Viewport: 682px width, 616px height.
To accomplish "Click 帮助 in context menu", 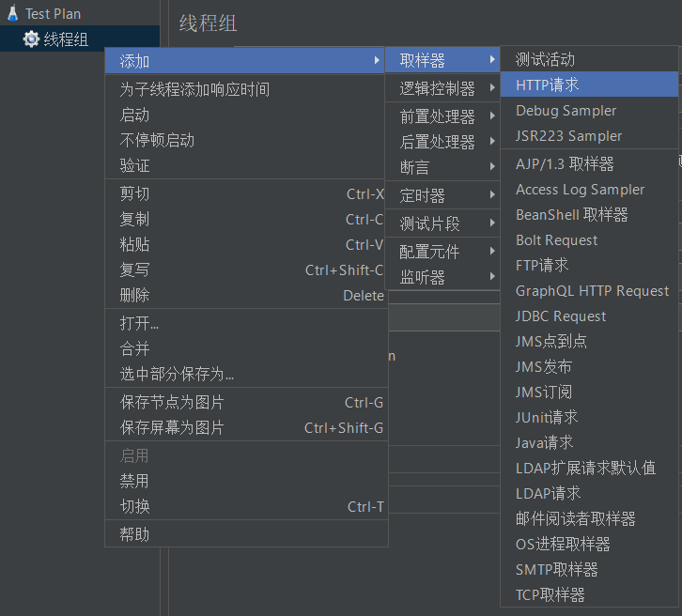I will (134, 534).
